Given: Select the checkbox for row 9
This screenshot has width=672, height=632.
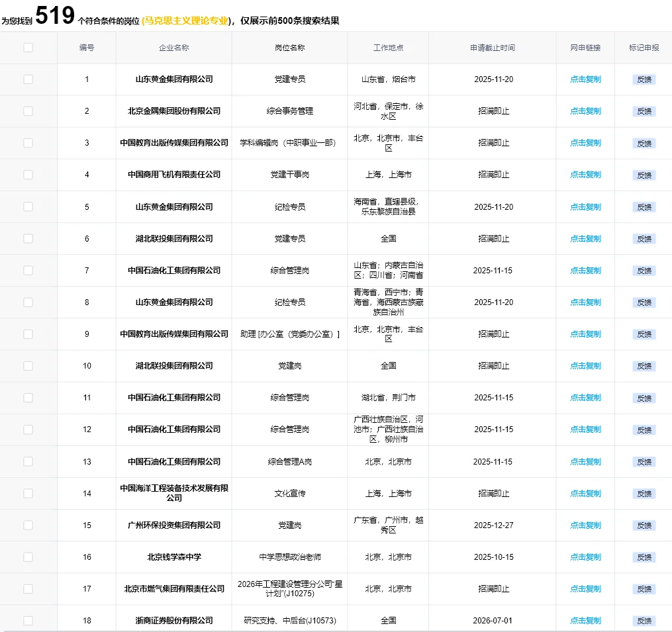Looking at the screenshot, I should (x=28, y=334).
